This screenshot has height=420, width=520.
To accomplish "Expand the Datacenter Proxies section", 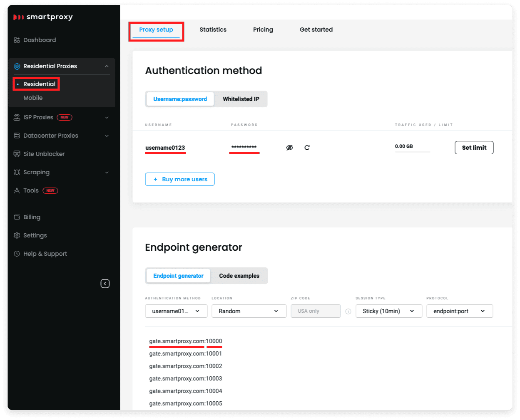I will [x=107, y=136].
